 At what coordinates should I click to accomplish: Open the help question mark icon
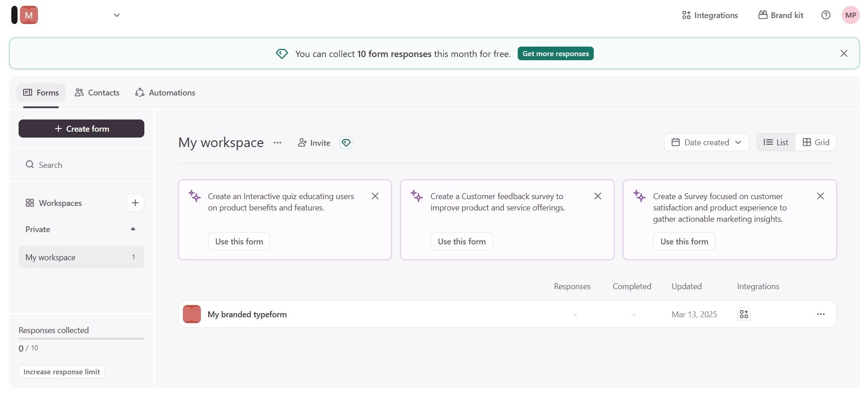(x=825, y=15)
